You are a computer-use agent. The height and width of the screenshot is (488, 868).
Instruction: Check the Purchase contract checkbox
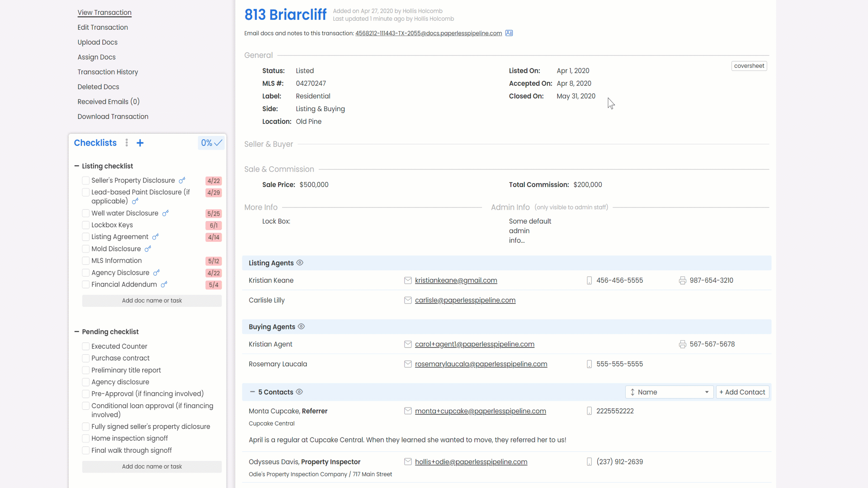pyautogui.click(x=85, y=358)
